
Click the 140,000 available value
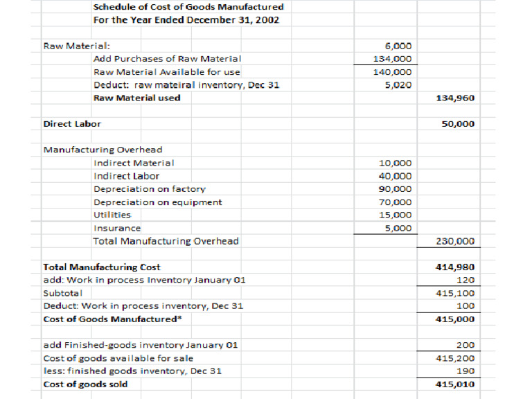pyautogui.click(x=392, y=72)
